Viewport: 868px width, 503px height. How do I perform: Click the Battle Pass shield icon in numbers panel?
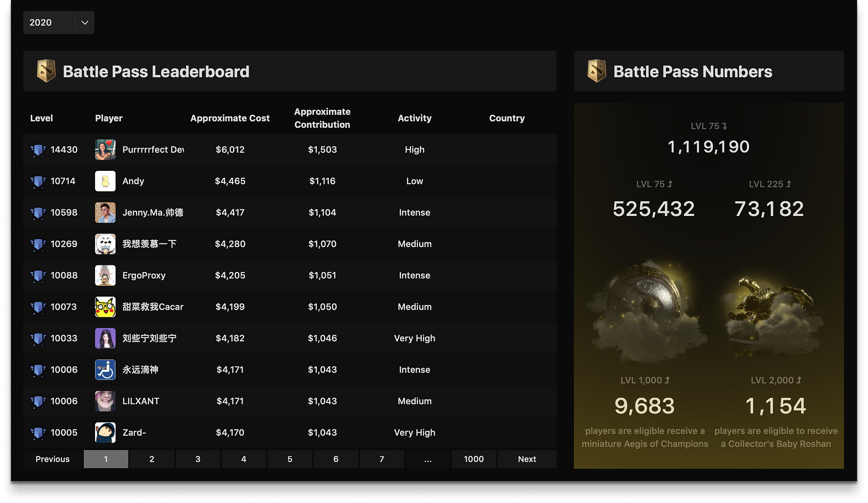pos(597,70)
